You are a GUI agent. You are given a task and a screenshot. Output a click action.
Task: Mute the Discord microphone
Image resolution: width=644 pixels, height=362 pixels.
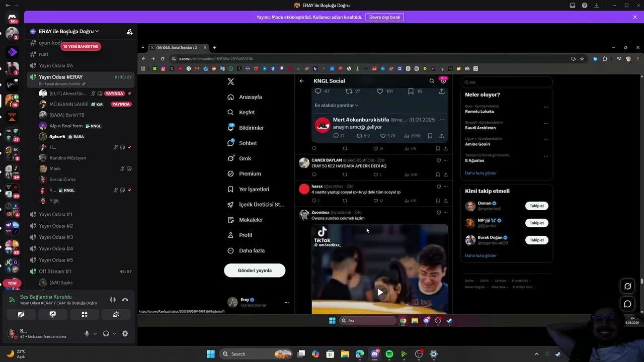coord(87,333)
